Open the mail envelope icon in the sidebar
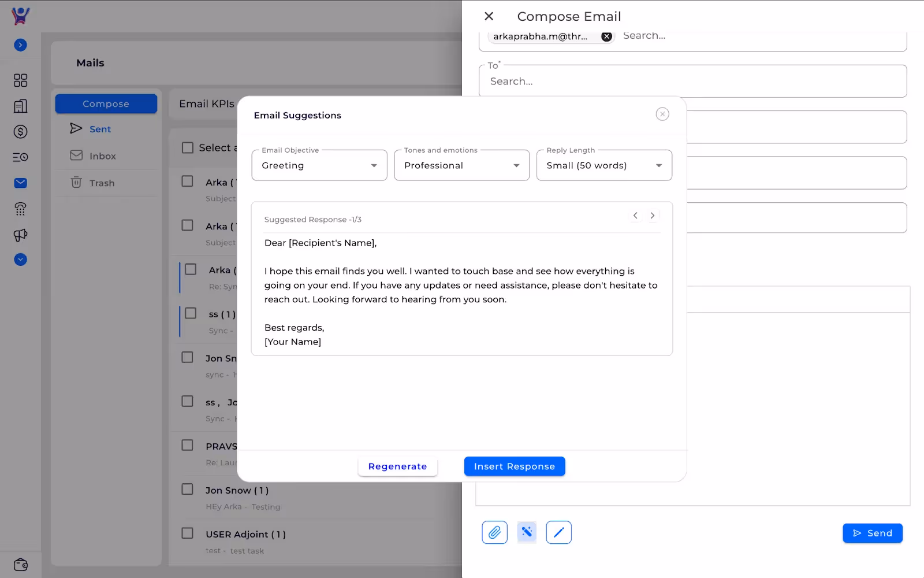 click(20, 183)
